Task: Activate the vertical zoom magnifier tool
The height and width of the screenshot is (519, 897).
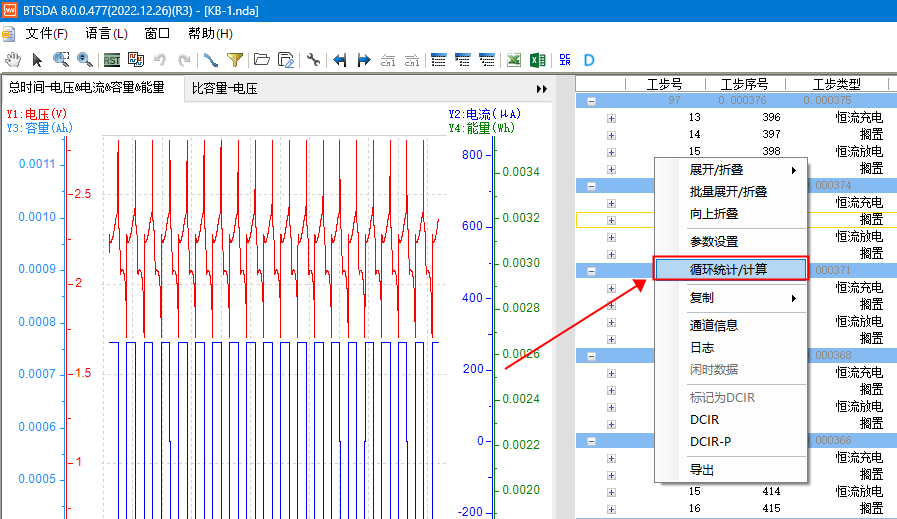Action: [x=85, y=60]
